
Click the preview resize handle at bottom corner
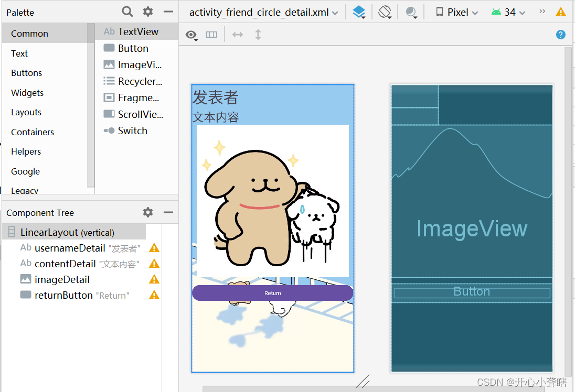(x=363, y=381)
